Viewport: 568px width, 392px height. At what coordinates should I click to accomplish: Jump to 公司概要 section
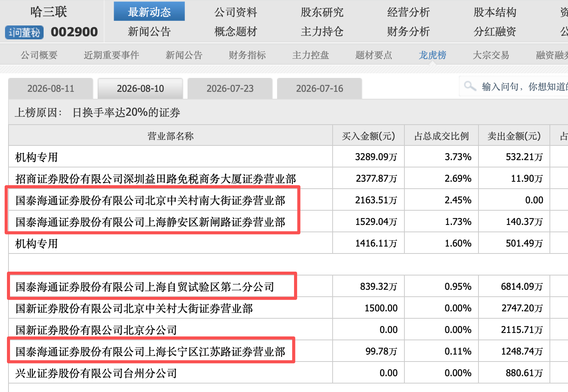point(39,55)
